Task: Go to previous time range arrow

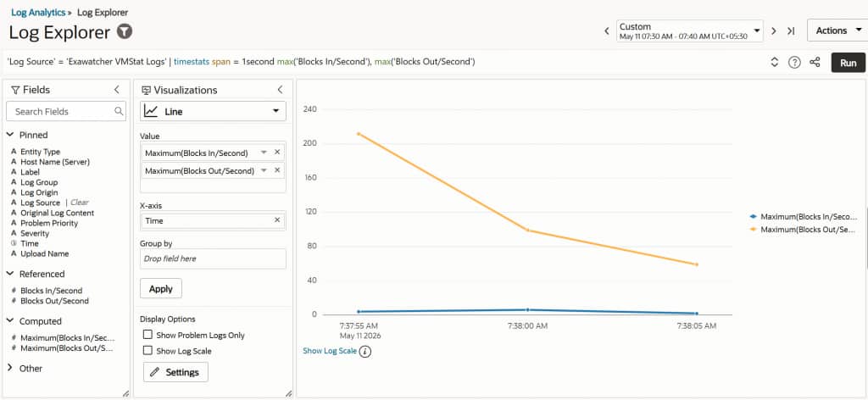Action: [607, 31]
